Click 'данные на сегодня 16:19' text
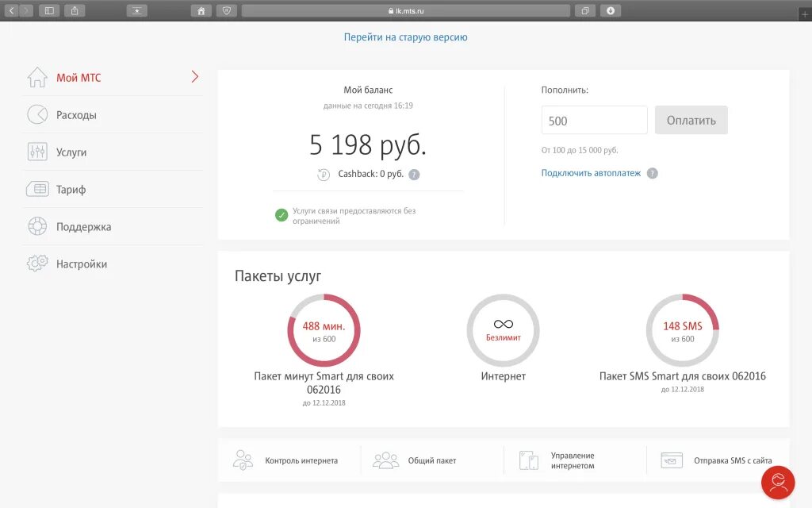Viewport: 812px width, 508px height. [368, 106]
